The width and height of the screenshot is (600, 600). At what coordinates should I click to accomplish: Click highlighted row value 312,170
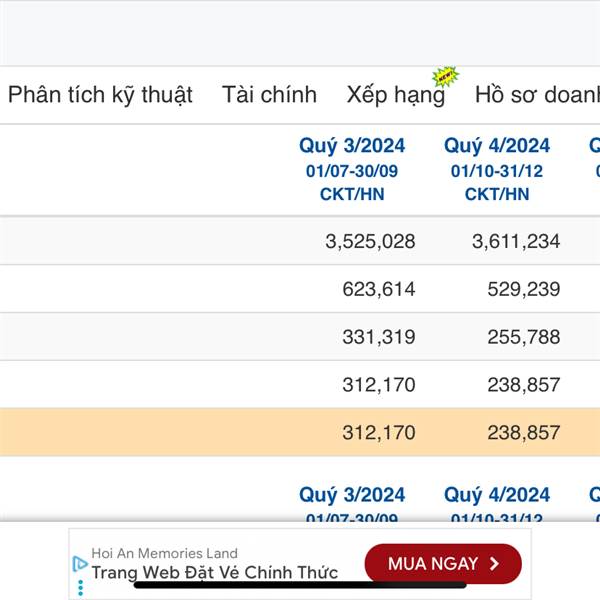(378, 433)
